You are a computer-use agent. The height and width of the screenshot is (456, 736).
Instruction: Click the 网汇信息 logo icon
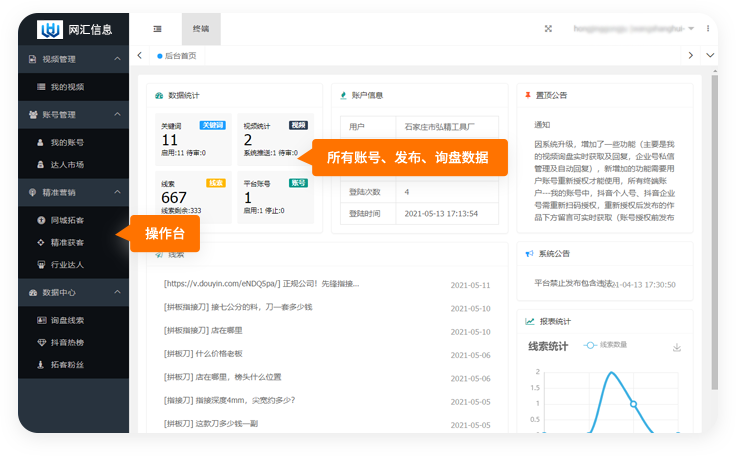(50, 30)
